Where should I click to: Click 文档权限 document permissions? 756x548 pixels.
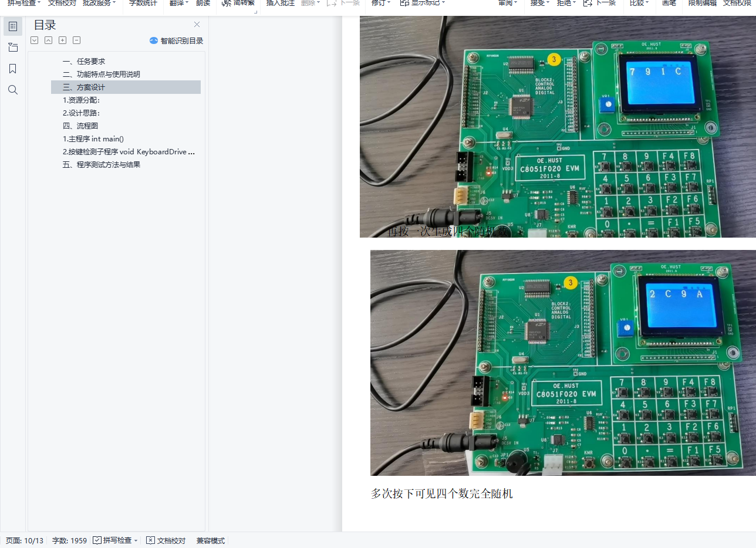[x=738, y=3]
